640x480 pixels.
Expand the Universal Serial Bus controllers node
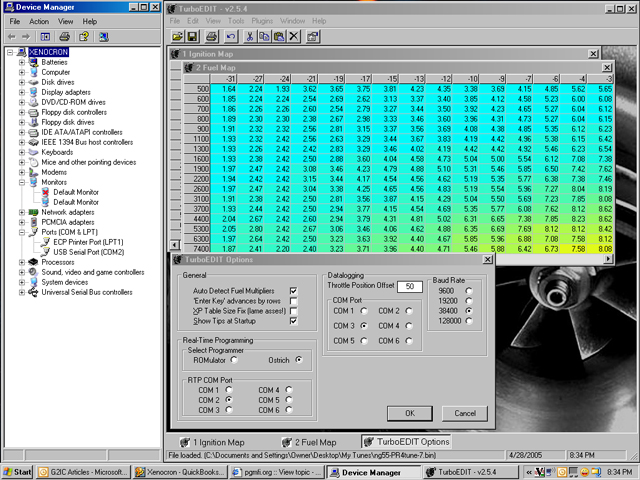point(22,292)
